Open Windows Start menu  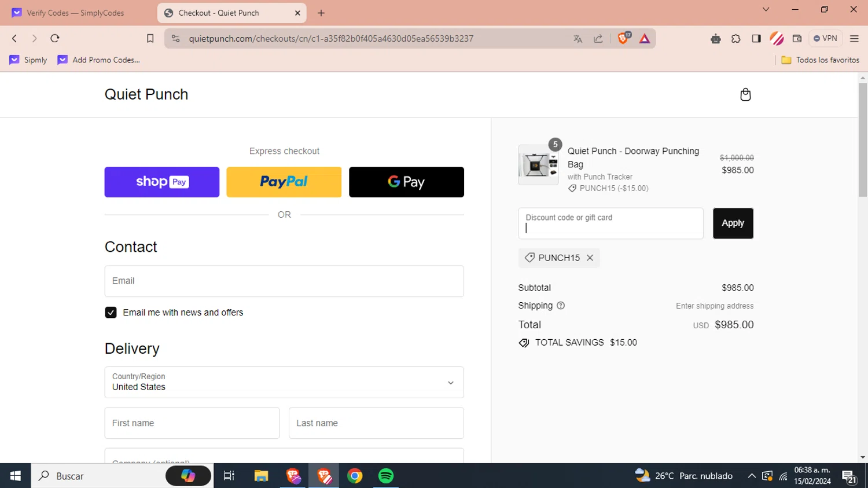pos(15,476)
